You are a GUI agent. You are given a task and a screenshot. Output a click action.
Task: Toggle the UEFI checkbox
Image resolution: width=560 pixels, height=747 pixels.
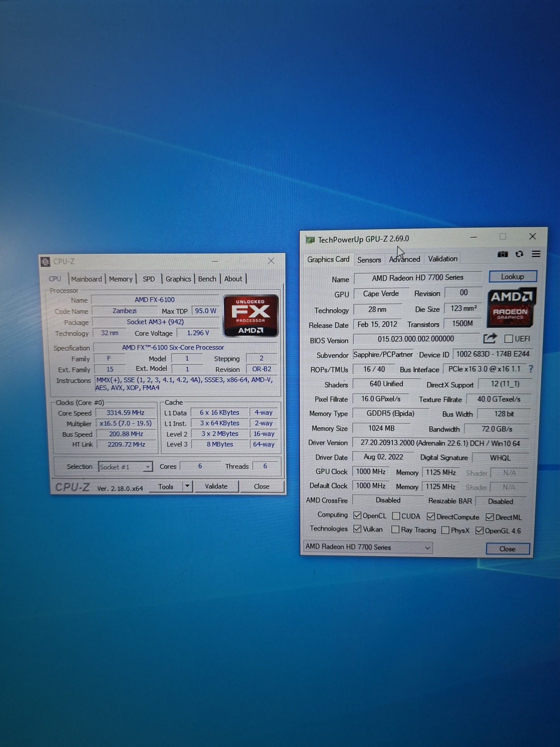tap(508, 339)
